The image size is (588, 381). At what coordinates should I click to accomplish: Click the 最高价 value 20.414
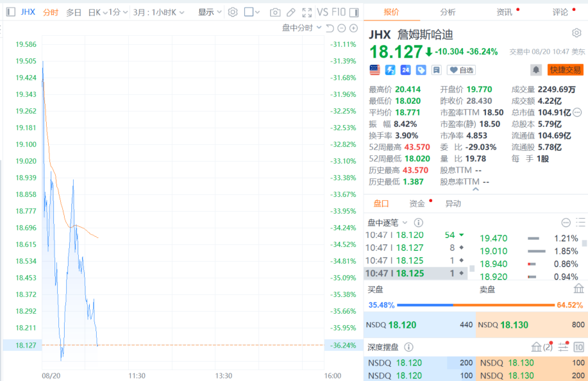(408, 89)
